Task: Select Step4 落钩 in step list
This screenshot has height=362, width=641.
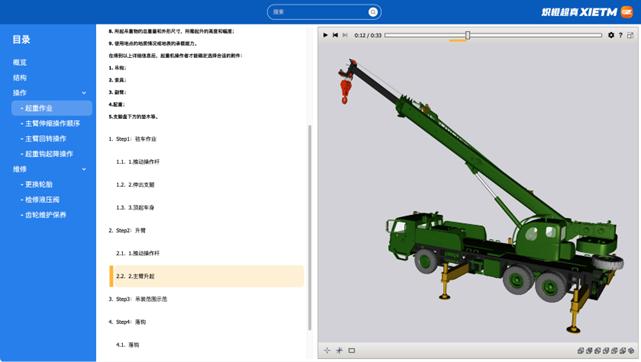Action: pyautogui.click(x=127, y=322)
